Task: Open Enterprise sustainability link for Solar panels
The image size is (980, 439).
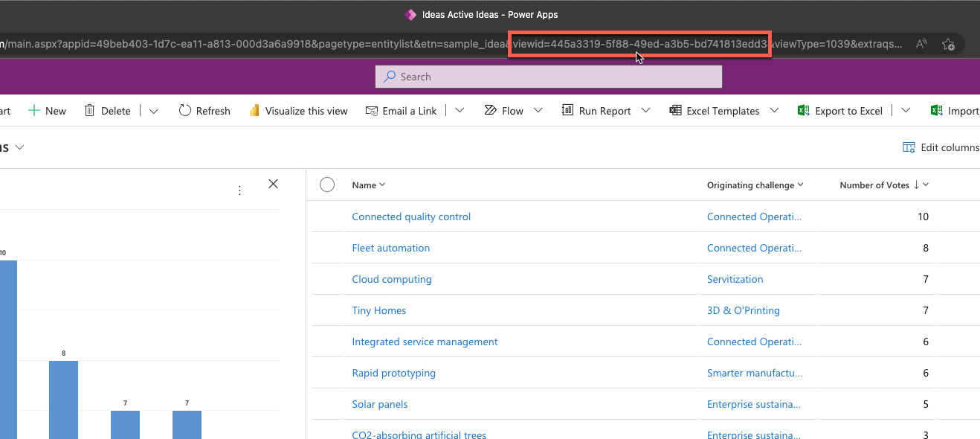Action: pyautogui.click(x=754, y=404)
